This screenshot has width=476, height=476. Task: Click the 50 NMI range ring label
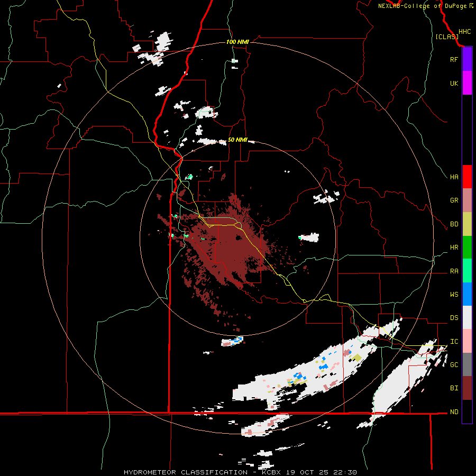click(x=237, y=140)
